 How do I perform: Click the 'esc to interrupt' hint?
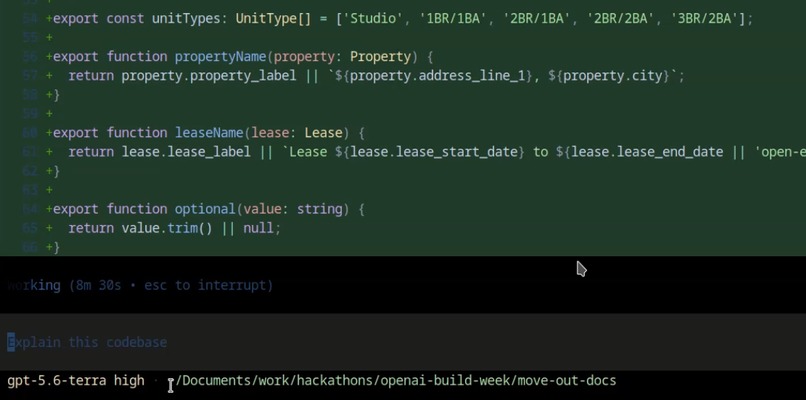tap(208, 285)
